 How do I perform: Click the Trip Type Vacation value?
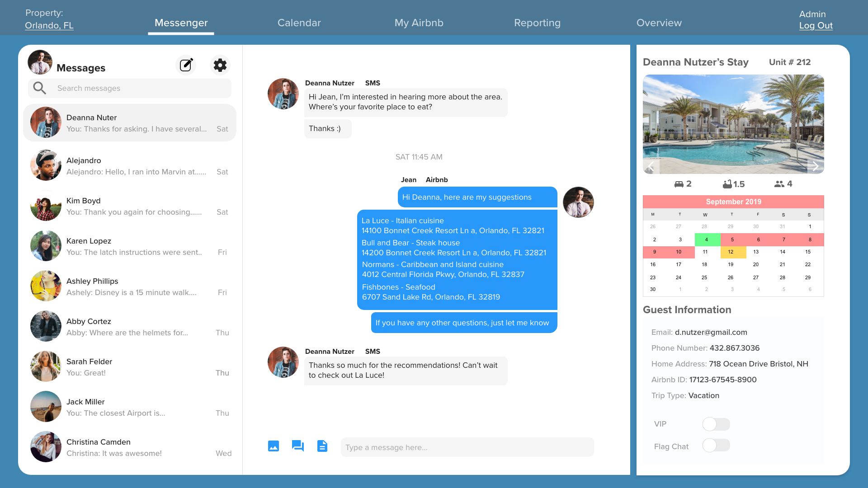tap(703, 395)
